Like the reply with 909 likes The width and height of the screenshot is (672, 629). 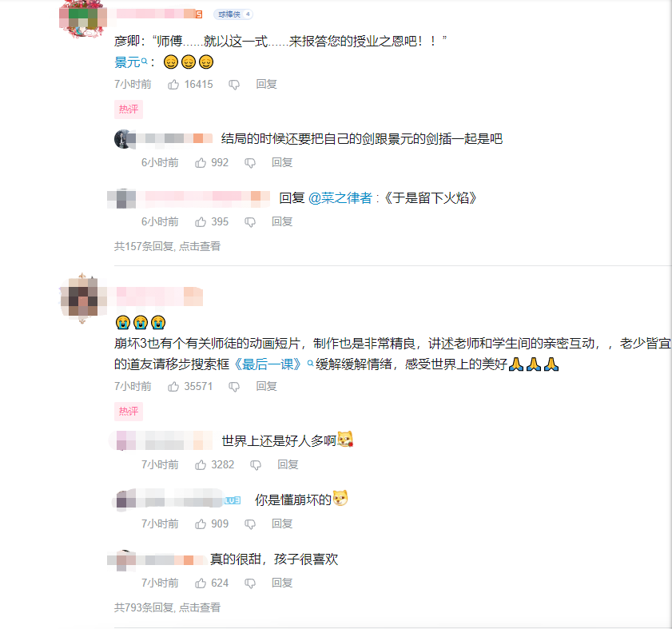coord(201,524)
